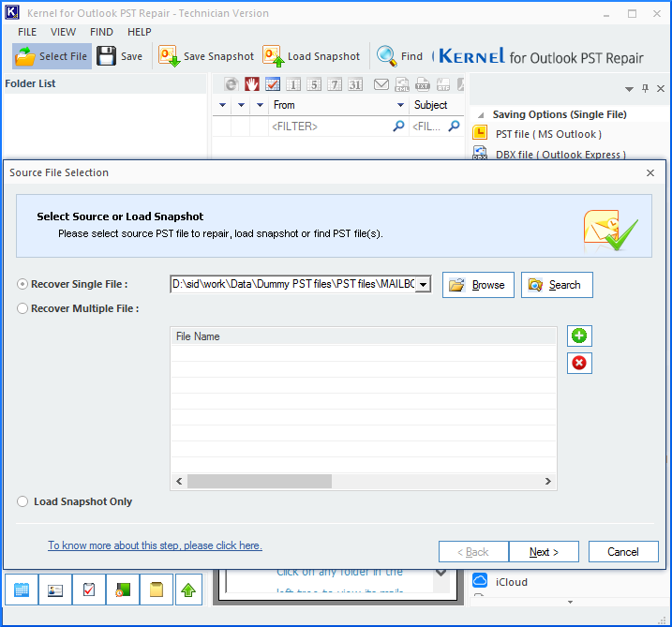Screen dimensions: 672x627
Task: Open the source file path dropdown
Action: 423,285
